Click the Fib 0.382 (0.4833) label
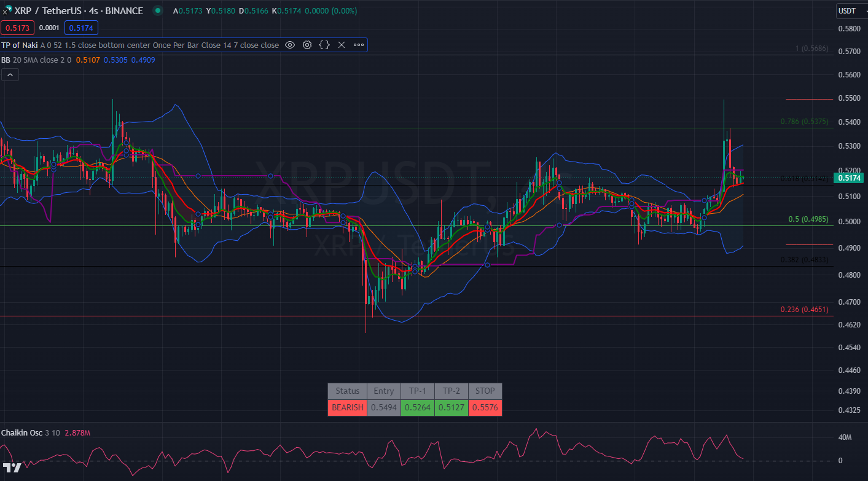The image size is (868, 481). pos(804,260)
